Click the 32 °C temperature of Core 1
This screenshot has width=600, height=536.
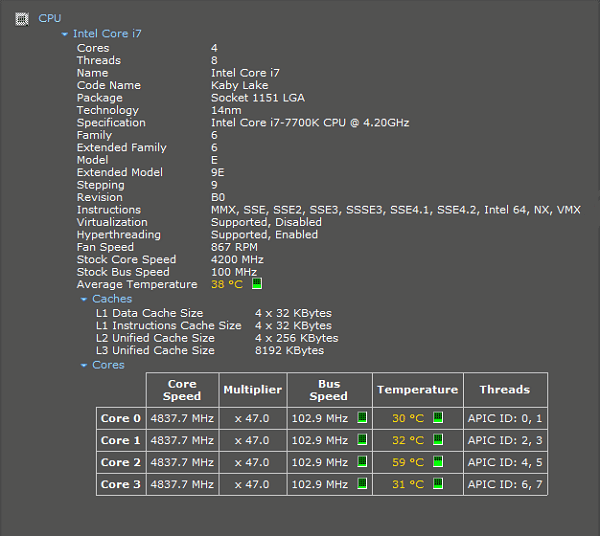408,440
